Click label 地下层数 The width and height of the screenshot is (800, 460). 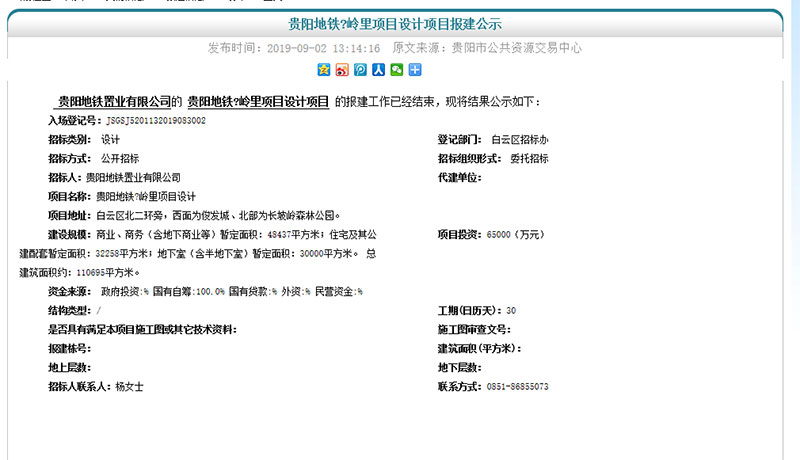(x=459, y=368)
